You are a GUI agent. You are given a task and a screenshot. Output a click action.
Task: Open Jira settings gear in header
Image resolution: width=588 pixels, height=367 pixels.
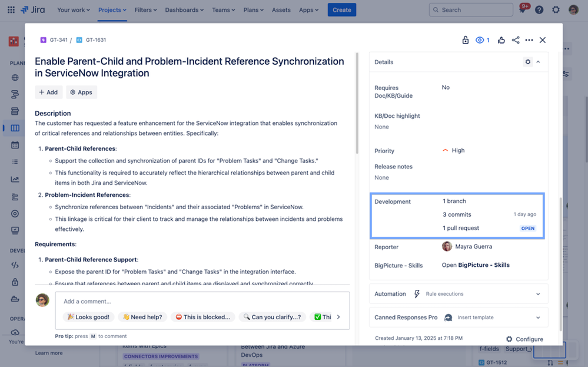(x=556, y=10)
